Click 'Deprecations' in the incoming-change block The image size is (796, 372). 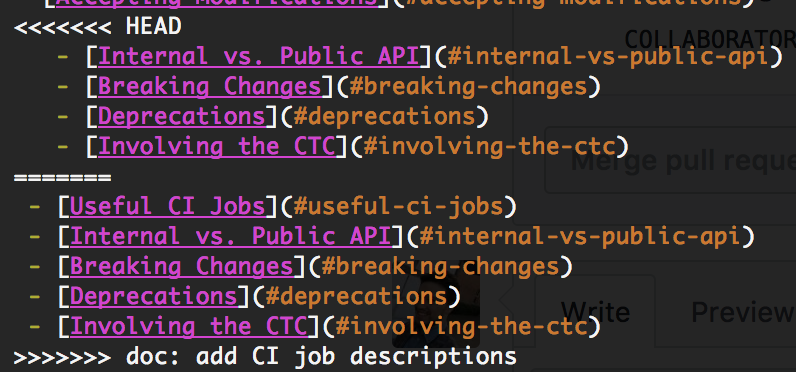pyautogui.click(x=153, y=296)
